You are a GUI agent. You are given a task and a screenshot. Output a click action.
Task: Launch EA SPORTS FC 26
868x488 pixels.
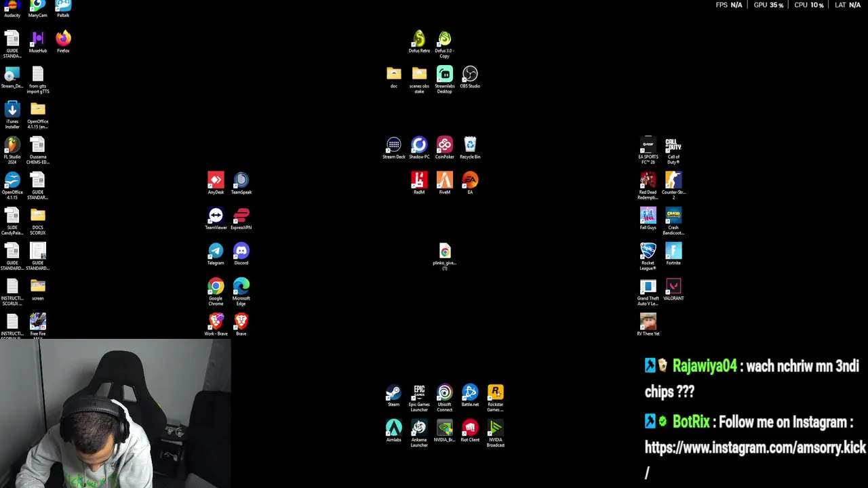pyautogui.click(x=648, y=150)
